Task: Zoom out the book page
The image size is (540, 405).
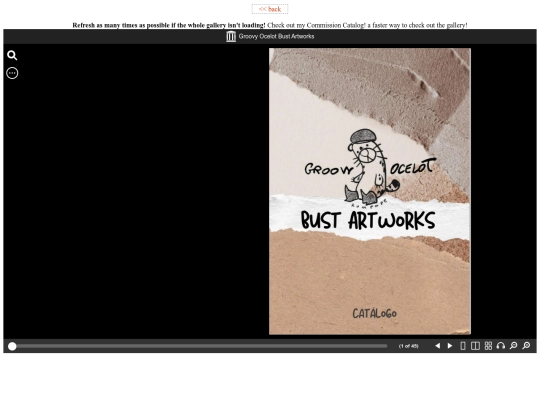Action: coord(513,345)
